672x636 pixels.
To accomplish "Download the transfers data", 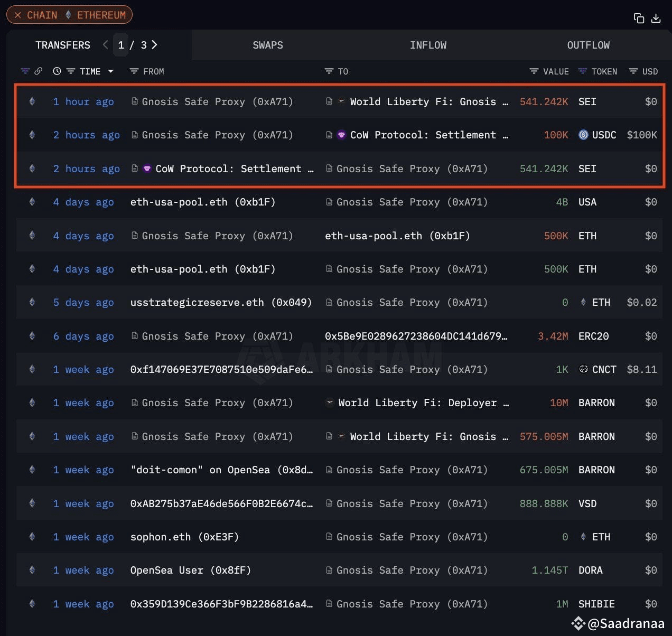I will [x=656, y=18].
